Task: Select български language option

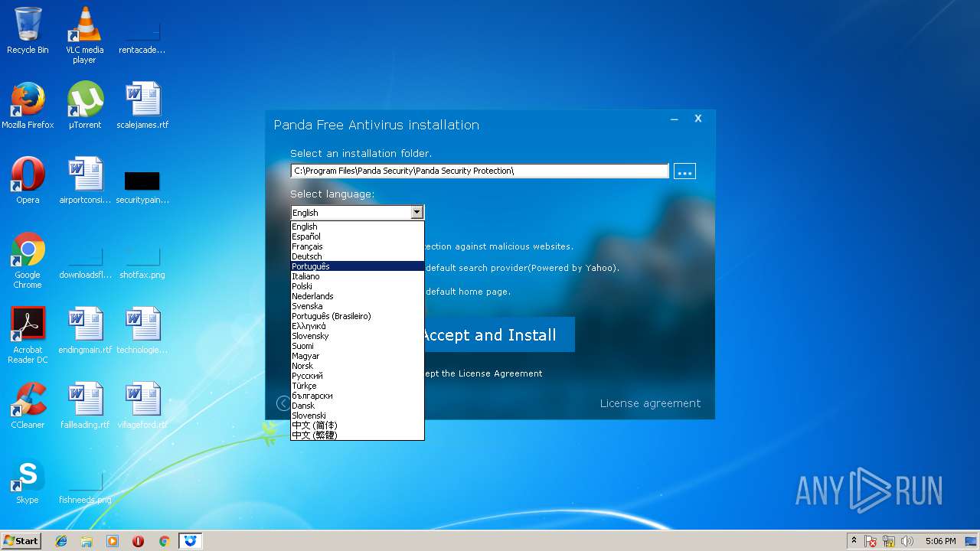Action: click(x=358, y=396)
